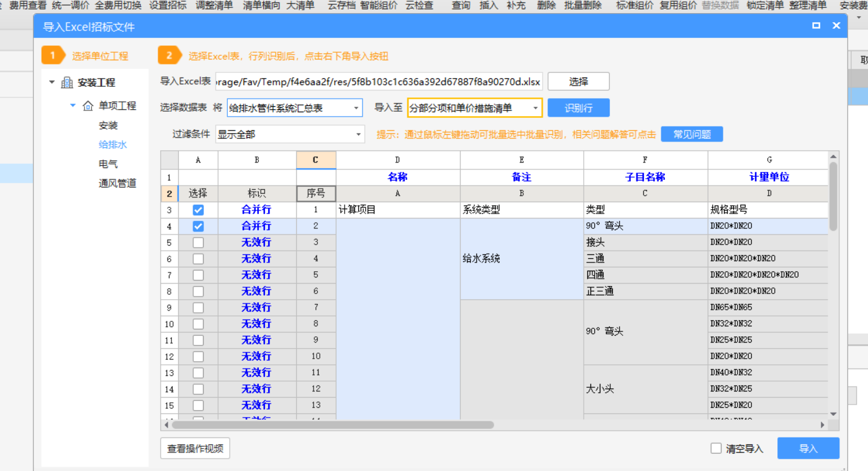Click the horizontal scrollbar of the table
The height and width of the screenshot is (471, 868).
click(333, 425)
